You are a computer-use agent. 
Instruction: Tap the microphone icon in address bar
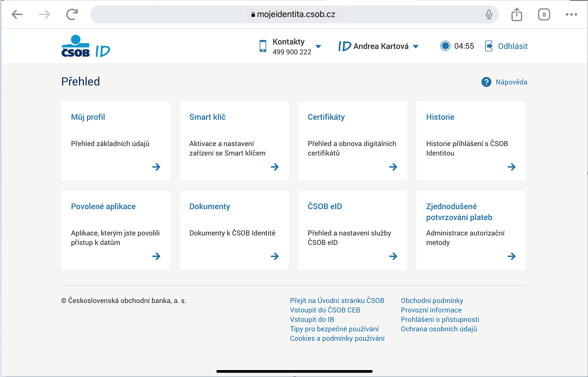coord(489,14)
